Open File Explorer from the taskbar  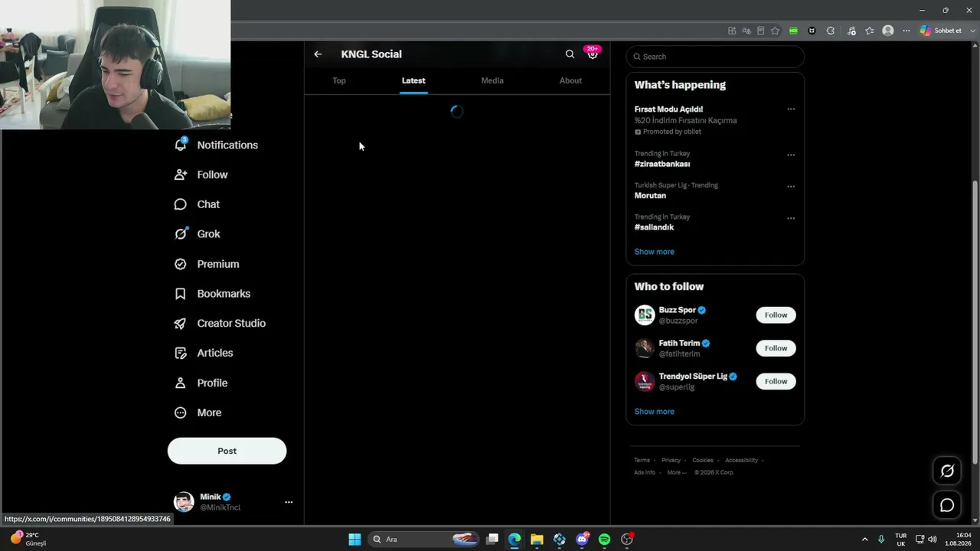(537, 540)
